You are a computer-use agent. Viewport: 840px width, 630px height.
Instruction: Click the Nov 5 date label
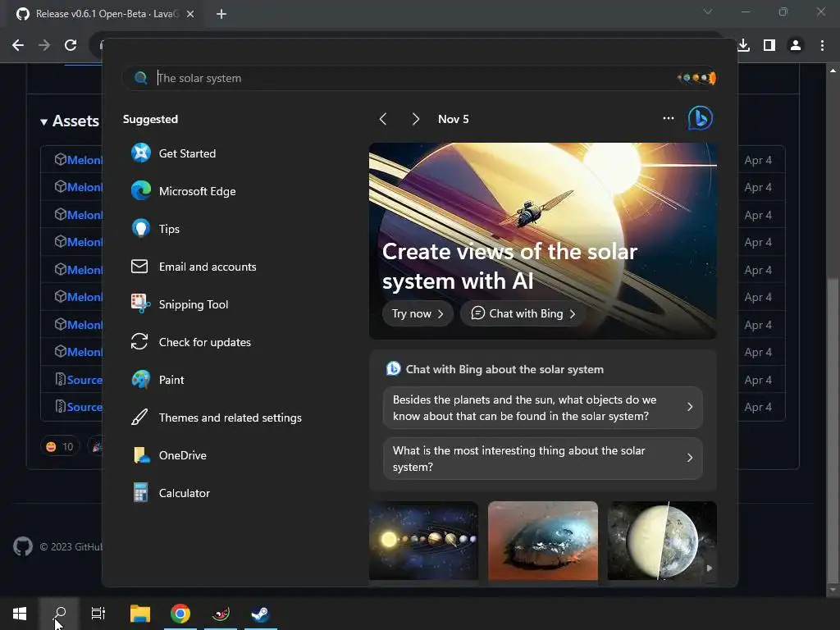click(453, 119)
